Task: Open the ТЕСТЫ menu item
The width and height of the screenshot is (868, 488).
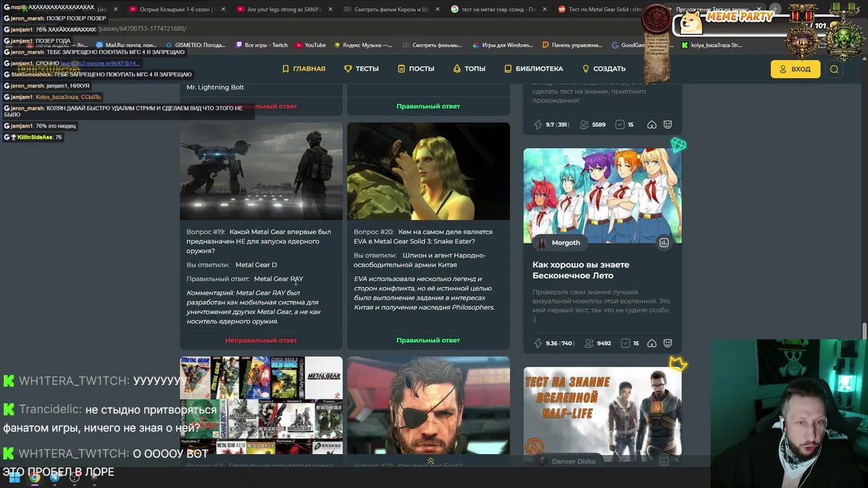Action: click(361, 68)
